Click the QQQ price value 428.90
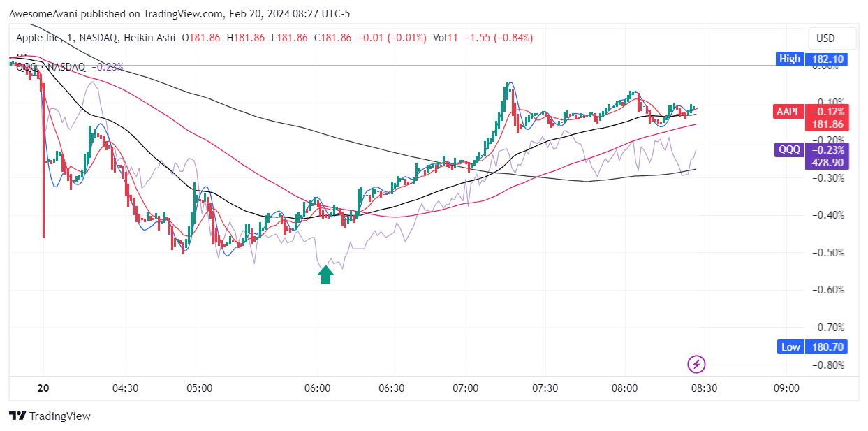This screenshot has height=431, width=868. [827, 162]
